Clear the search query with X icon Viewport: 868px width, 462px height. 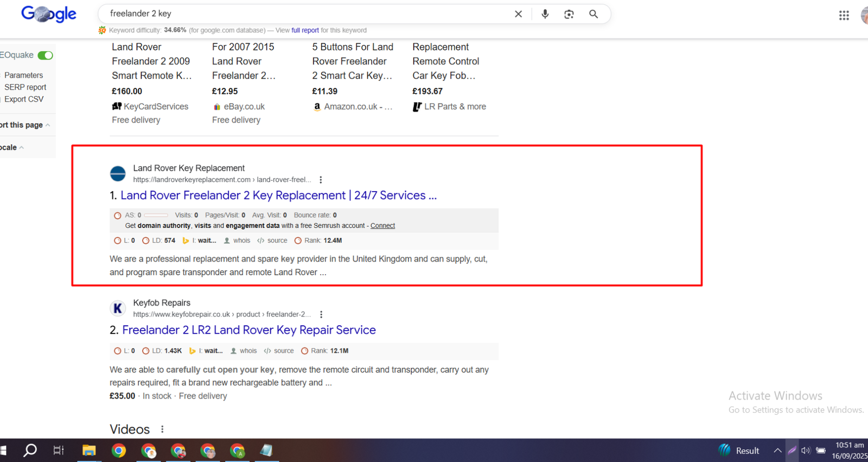pos(518,14)
